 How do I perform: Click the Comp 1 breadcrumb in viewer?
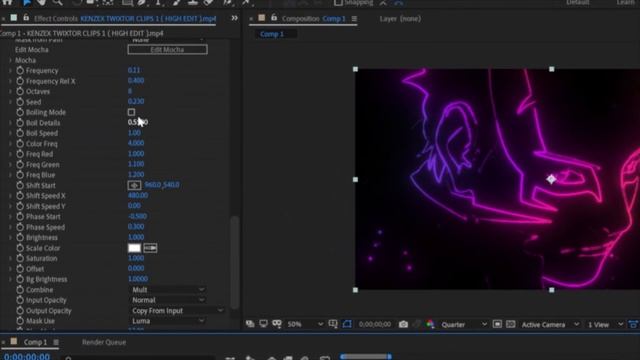click(x=272, y=34)
